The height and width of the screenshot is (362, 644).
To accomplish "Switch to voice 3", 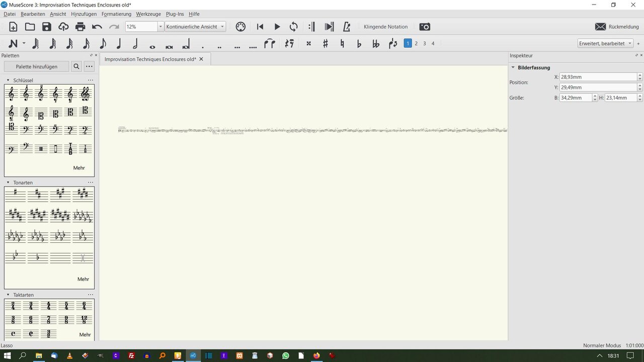I will pos(424,44).
